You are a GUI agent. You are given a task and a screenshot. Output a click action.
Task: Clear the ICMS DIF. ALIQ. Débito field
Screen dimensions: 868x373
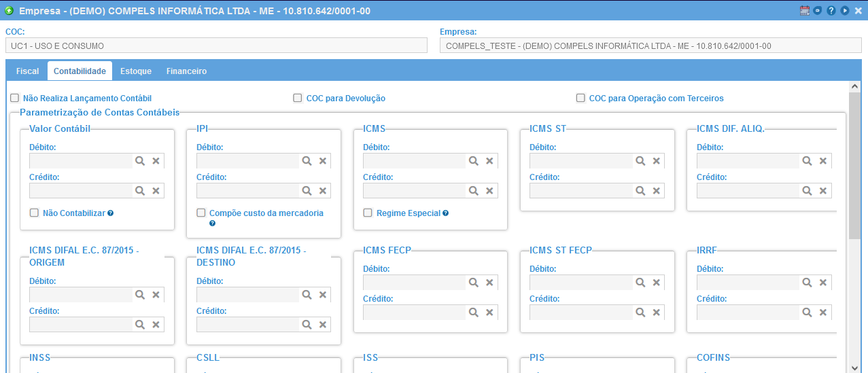click(x=823, y=161)
